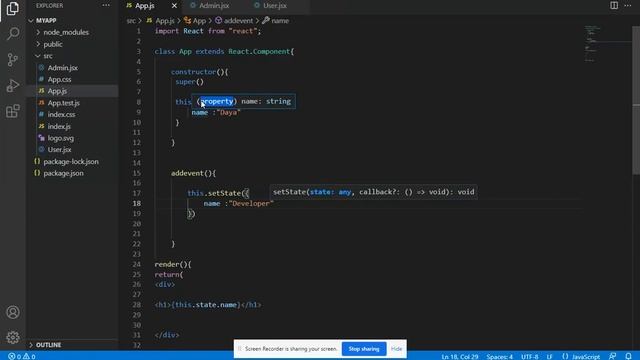This screenshot has width=640, height=360.
Task: Click the src breadcrumb segment
Action: tap(131, 20)
